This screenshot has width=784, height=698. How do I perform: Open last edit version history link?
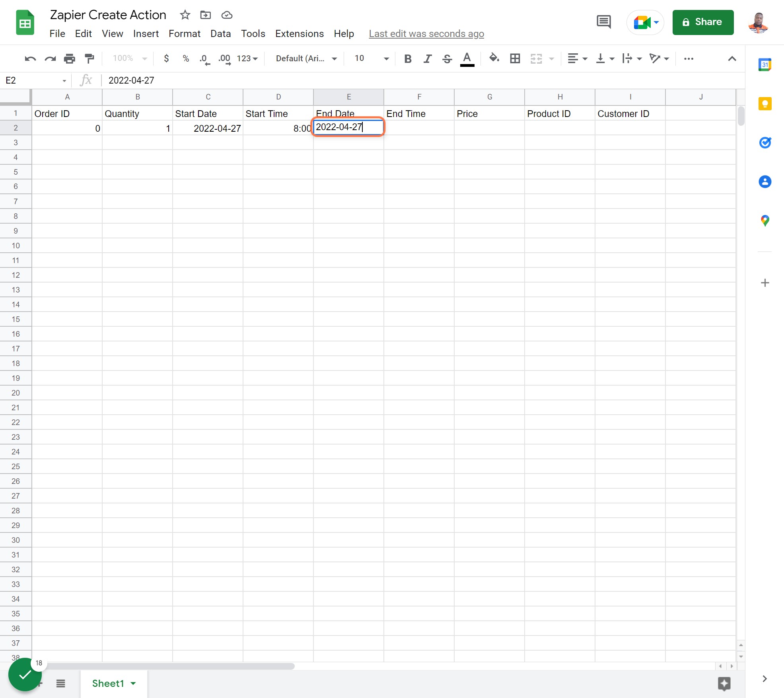coord(426,34)
